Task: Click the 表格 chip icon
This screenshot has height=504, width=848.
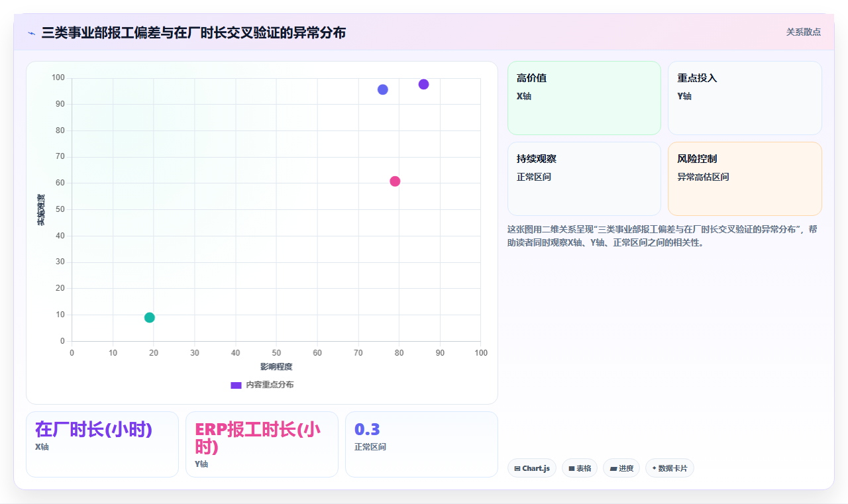Action: click(x=572, y=468)
